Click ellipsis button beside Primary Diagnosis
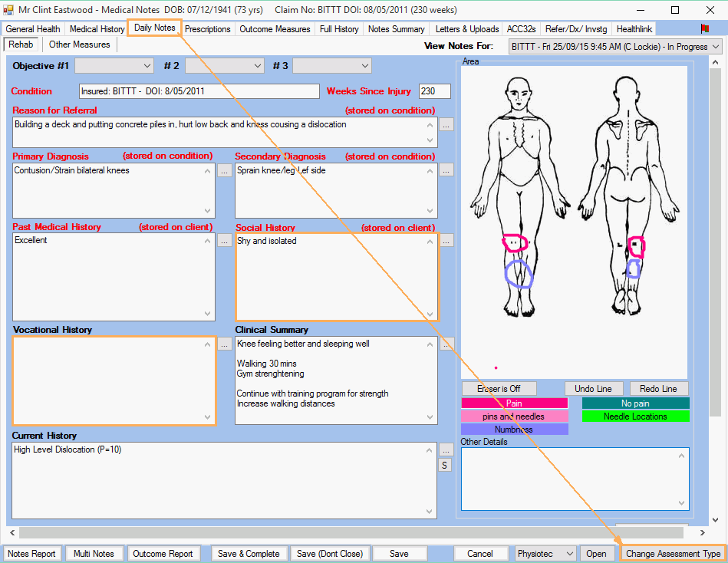 224,170
